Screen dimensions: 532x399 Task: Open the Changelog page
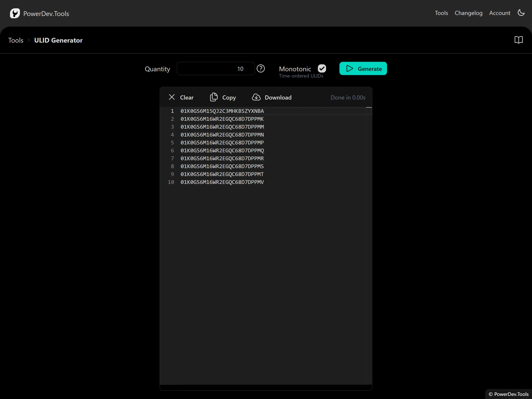click(468, 13)
